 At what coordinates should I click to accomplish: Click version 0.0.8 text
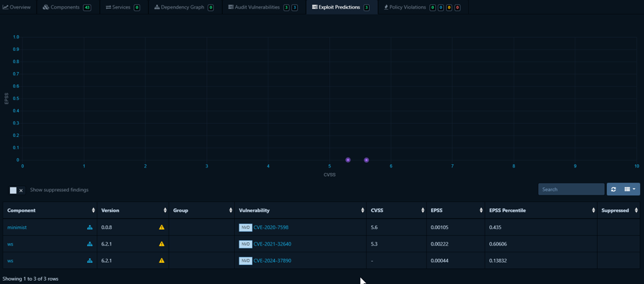107,227
